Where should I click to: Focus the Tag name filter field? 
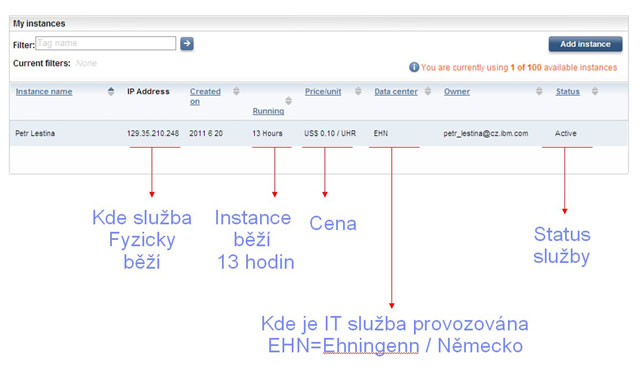106,43
